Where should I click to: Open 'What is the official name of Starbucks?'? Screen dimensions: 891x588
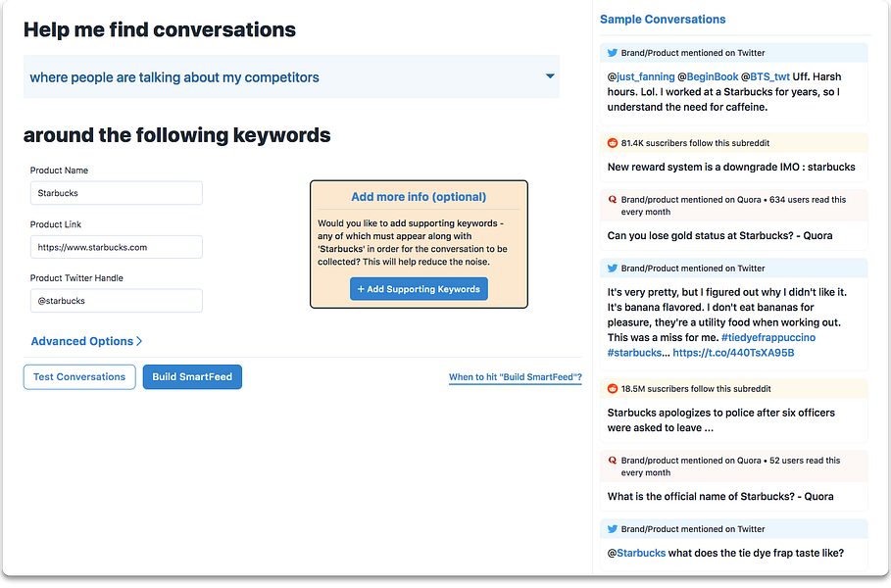tap(720, 497)
